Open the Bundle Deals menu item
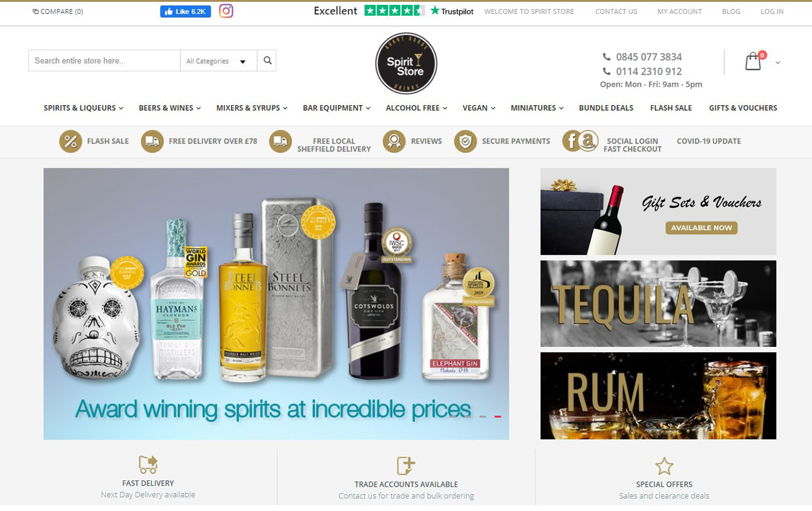This screenshot has height=511, width=812. (x=606, y=108)
